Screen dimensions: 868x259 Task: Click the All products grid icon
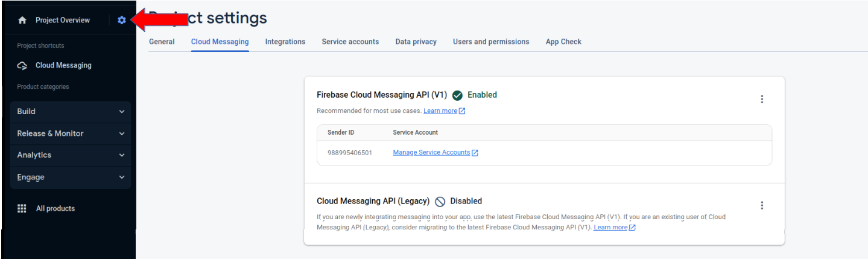point(22,208)
